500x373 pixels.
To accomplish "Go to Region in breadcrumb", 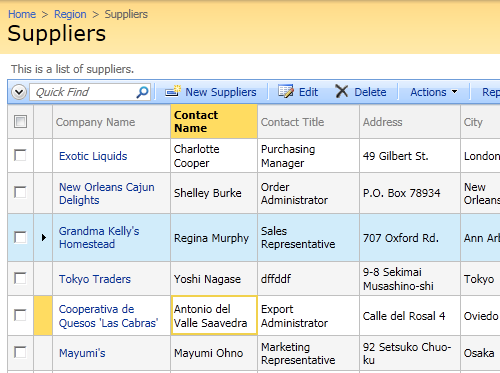I will coord(70,14).
